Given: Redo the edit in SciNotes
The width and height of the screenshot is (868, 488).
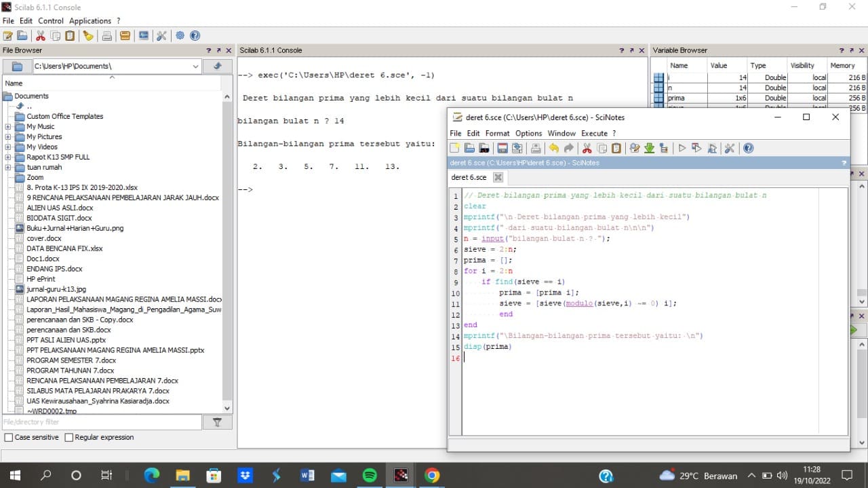Looking at the screenshot, I should 568,148.
